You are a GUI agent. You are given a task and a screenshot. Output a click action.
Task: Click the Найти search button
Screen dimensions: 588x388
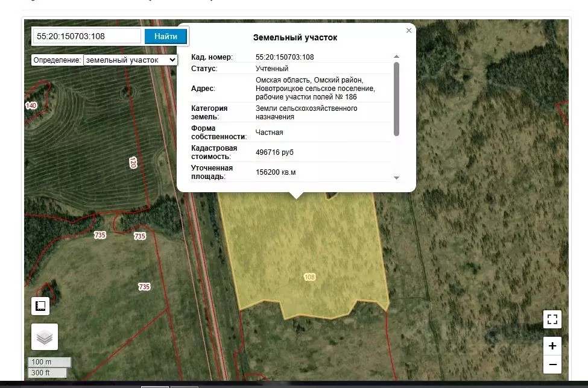pyautogui.click(x=166, y=36)
